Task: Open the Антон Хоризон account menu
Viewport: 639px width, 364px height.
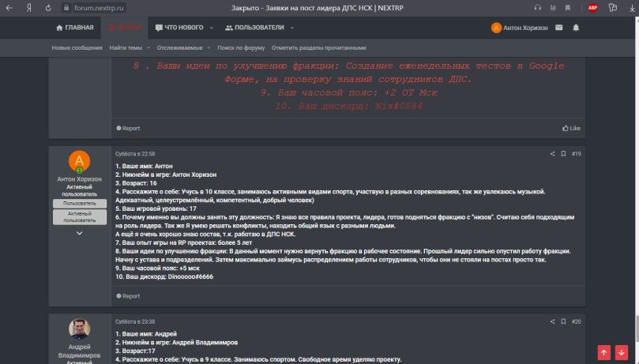Action: point(520,28)
